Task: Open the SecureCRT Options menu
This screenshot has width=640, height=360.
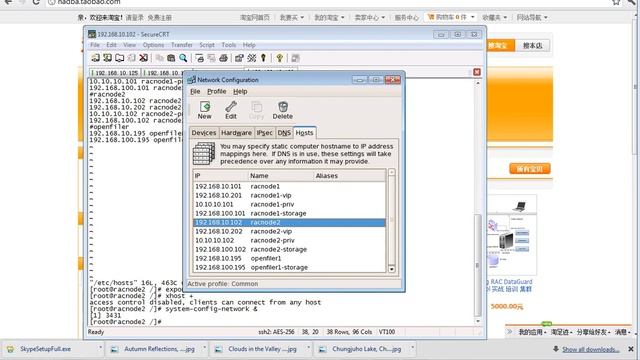Action: 153,45
